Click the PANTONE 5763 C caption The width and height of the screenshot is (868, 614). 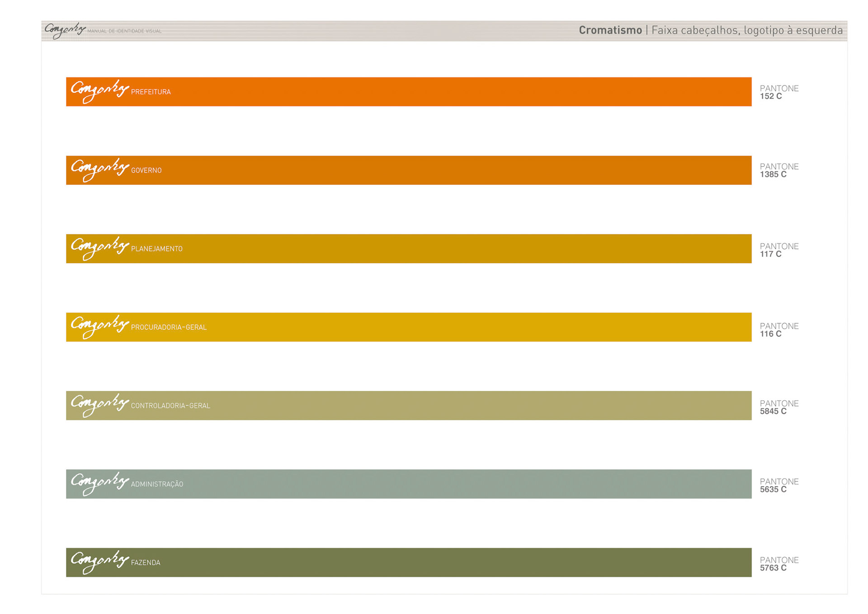779,564
